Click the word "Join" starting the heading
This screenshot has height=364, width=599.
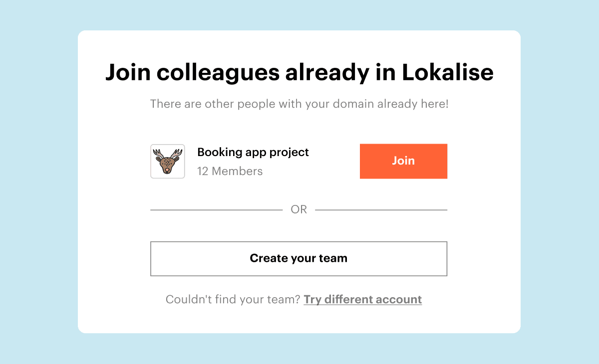click(x=128, y=72)
